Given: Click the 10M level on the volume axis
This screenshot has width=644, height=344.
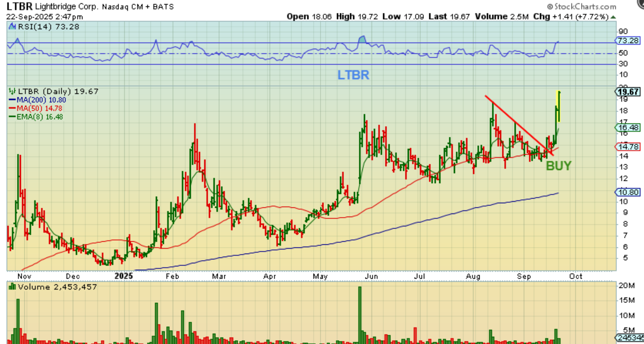Looking at the screenshot, I should [627, 315].
